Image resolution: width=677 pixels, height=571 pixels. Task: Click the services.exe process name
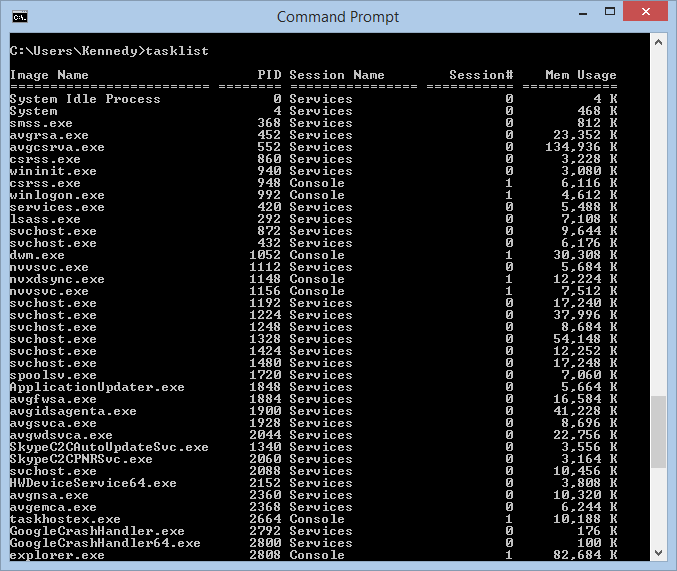(57, 207)
